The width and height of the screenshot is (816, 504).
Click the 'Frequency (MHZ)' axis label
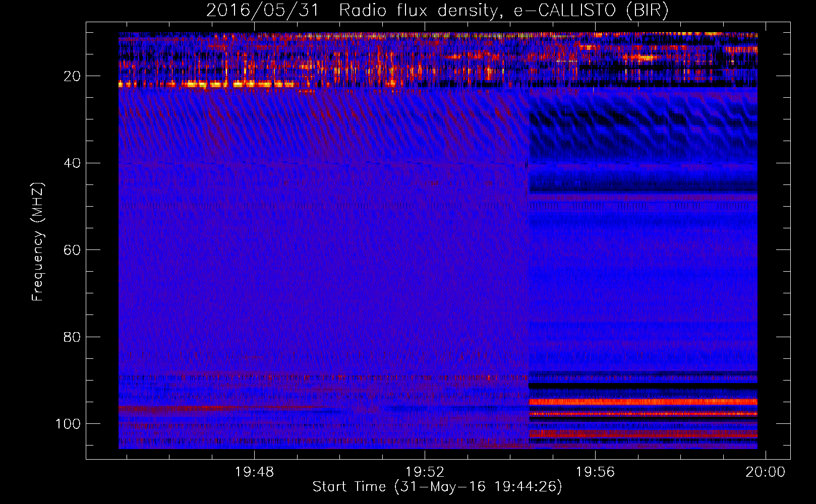coord(38,241)
